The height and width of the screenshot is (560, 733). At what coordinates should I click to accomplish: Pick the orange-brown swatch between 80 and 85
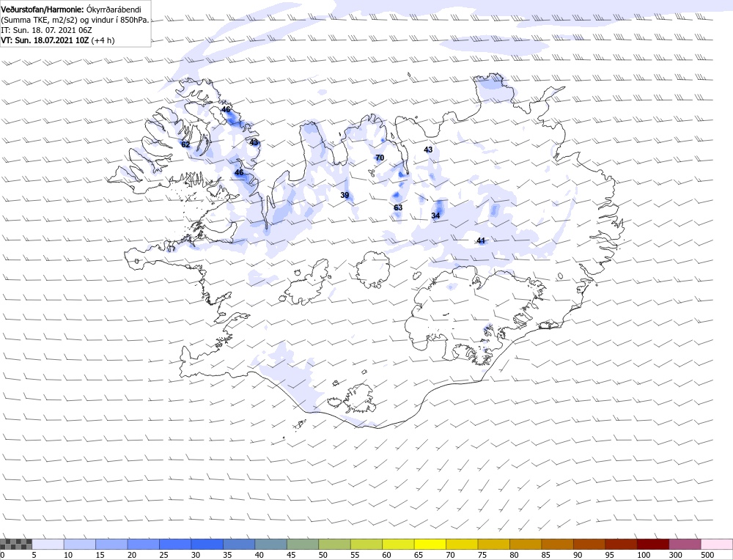pyautogui.click(x=526, y=544)
